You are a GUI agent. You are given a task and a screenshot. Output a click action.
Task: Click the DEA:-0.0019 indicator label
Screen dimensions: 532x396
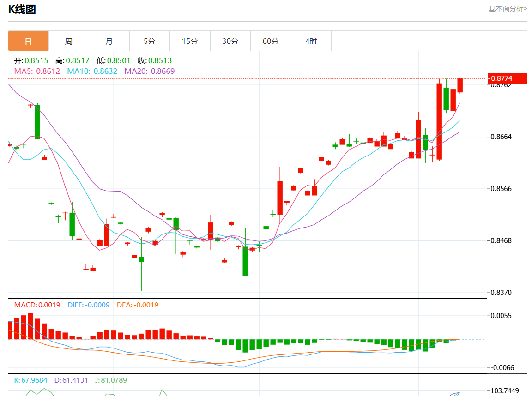(138, 305)
